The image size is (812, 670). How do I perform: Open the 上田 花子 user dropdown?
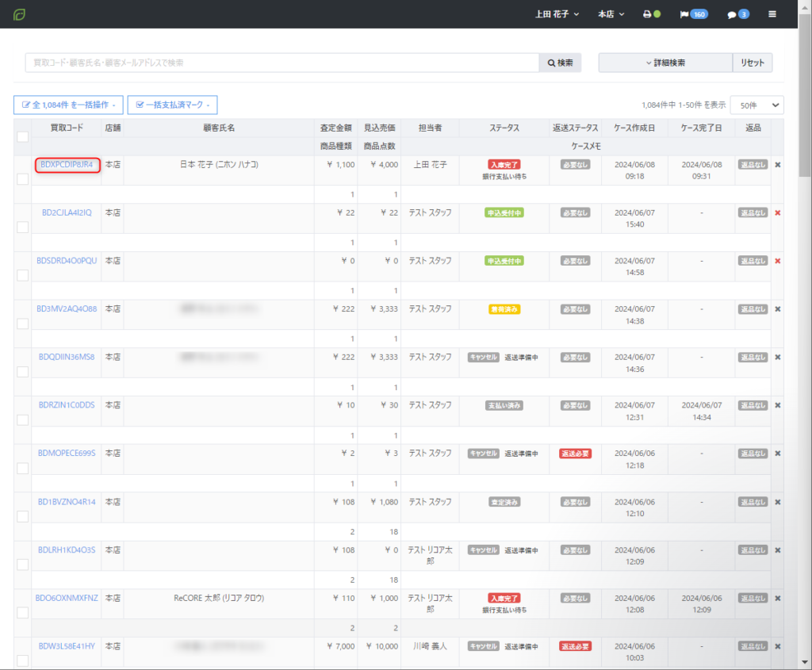[x=557, y=14]
